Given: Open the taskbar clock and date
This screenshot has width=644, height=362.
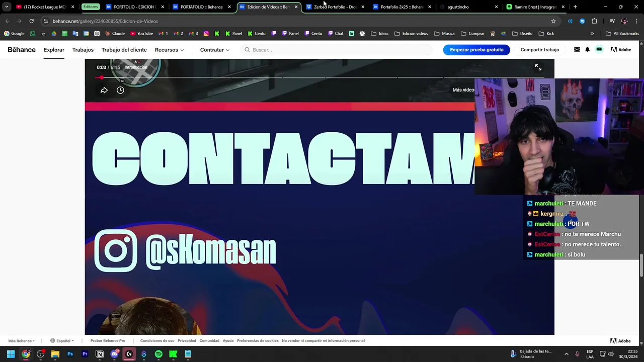Looking at the screenshot, I should click(628, 354).
